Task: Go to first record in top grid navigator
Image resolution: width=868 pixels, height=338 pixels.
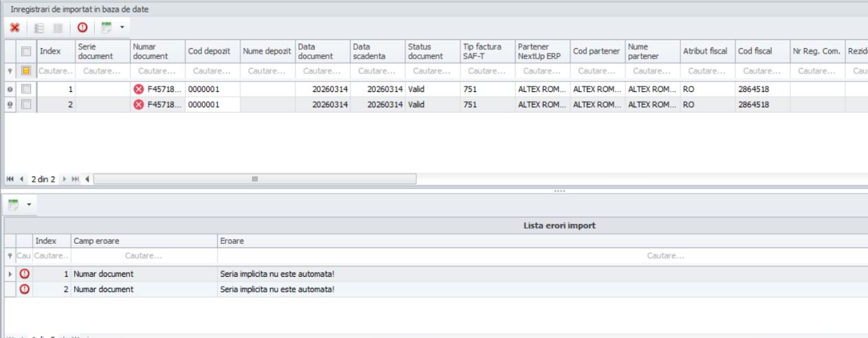Action: (x=10, y=179)
